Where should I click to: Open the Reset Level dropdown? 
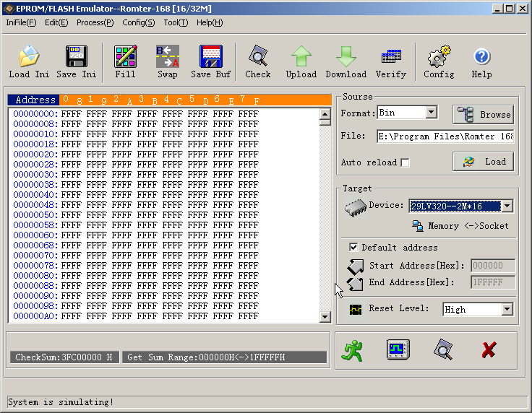(507, 309)
